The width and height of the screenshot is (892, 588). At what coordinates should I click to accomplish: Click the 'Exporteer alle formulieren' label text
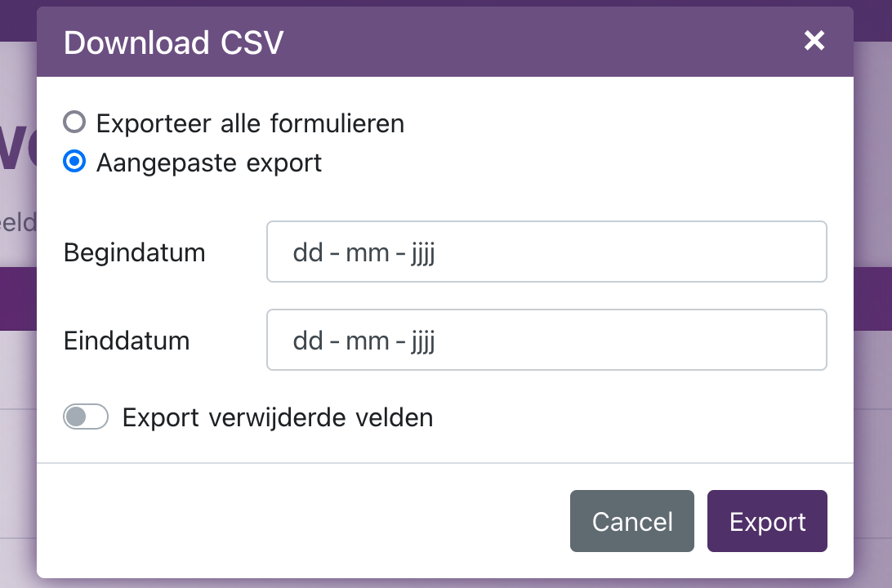[250, 123]
